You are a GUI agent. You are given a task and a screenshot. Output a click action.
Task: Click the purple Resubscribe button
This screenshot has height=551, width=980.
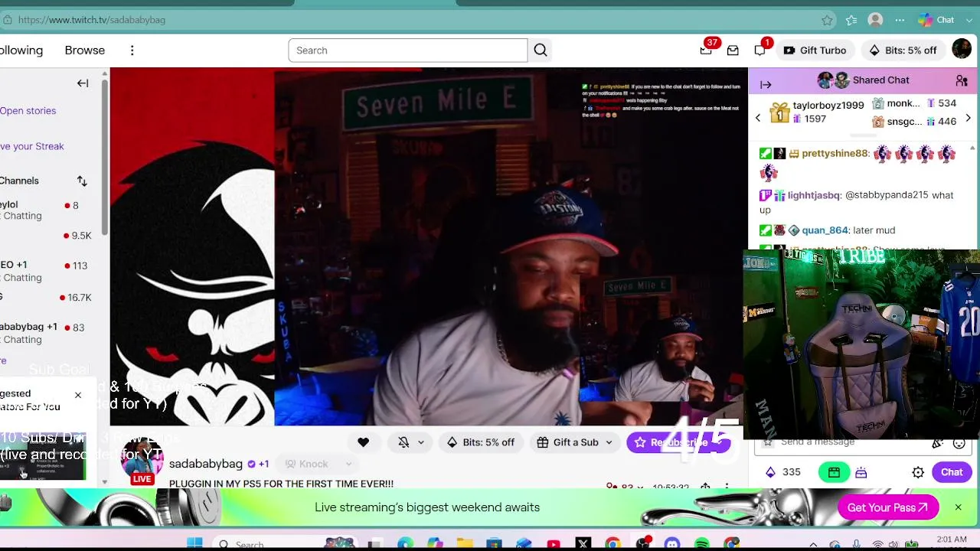tap(678, 442)
